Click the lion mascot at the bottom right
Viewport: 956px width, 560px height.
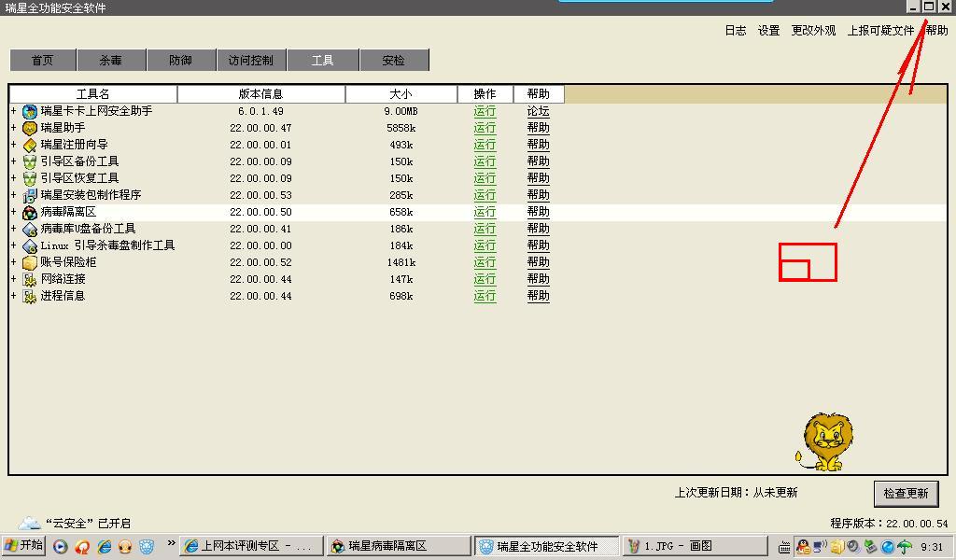pyautogui.click(x=824, y=441)
